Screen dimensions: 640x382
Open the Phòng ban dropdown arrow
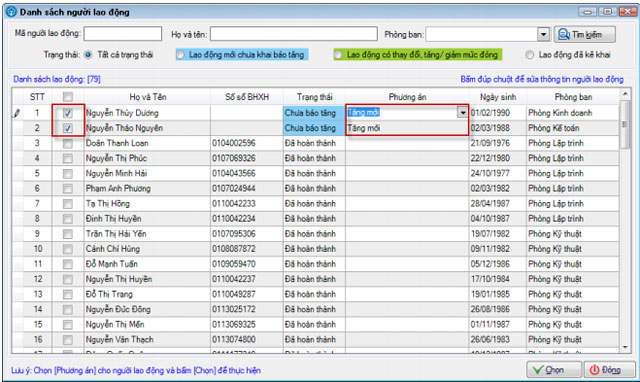click(543, 34)
